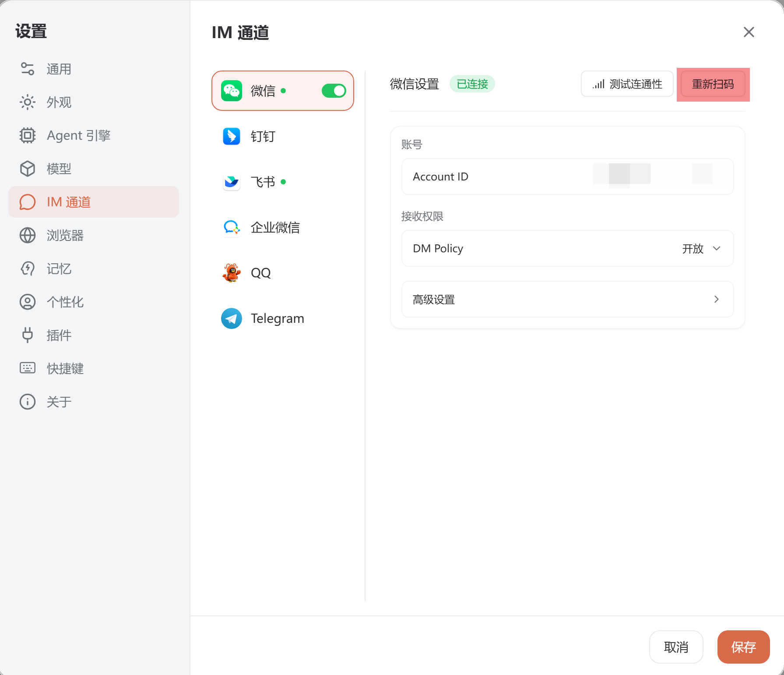784x675 pixels.
Task: Click 取消 button
Action: coord(676,647)
